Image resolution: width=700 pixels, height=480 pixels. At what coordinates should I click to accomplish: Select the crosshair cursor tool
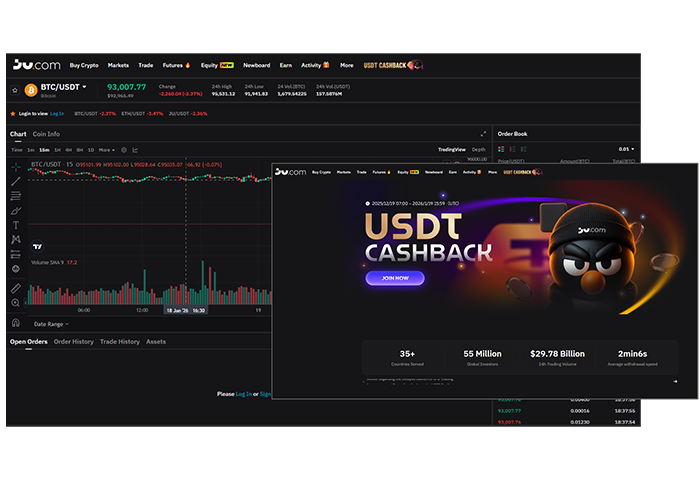tap(16, 167)
